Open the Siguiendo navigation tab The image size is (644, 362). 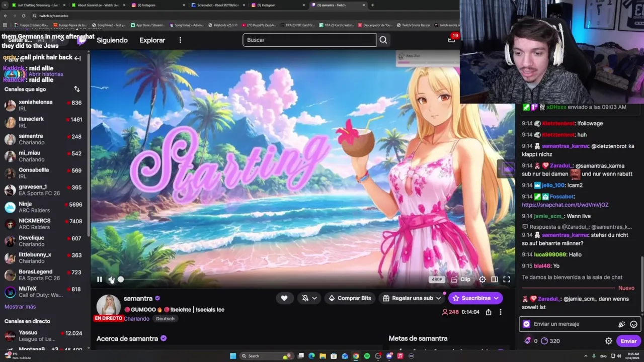[x=112, y=40]
